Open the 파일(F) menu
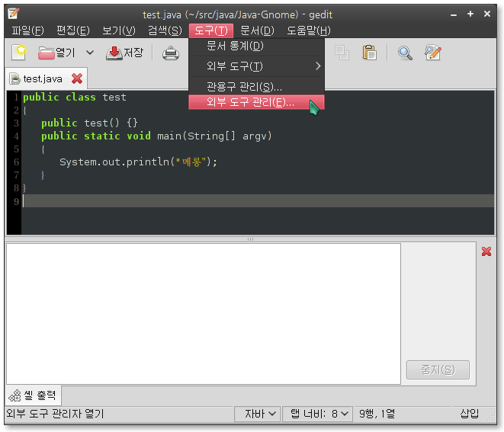Viewport: 504px width, 432px height. coord(27,30)
